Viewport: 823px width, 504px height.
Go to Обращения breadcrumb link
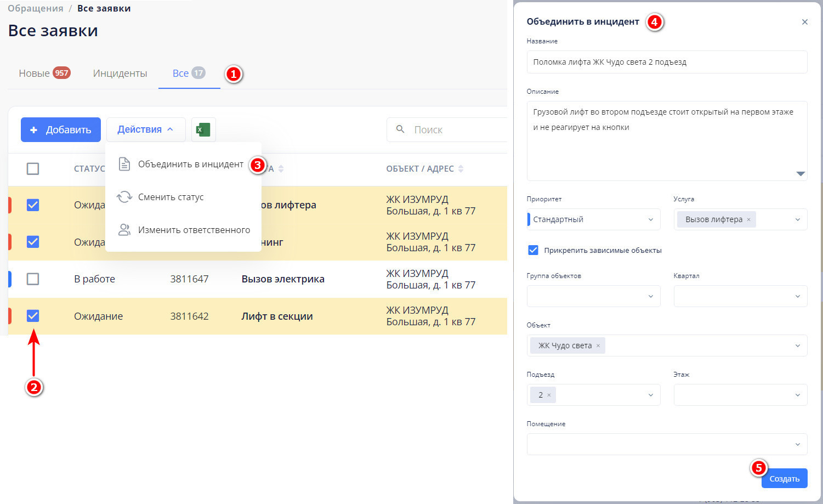click(36, 8)
